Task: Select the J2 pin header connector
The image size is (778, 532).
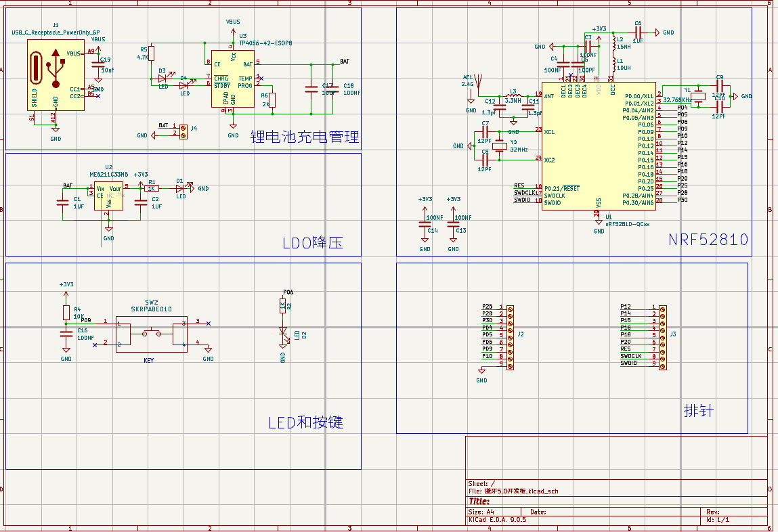Action: pyautogui.click(x=510, y=336)
